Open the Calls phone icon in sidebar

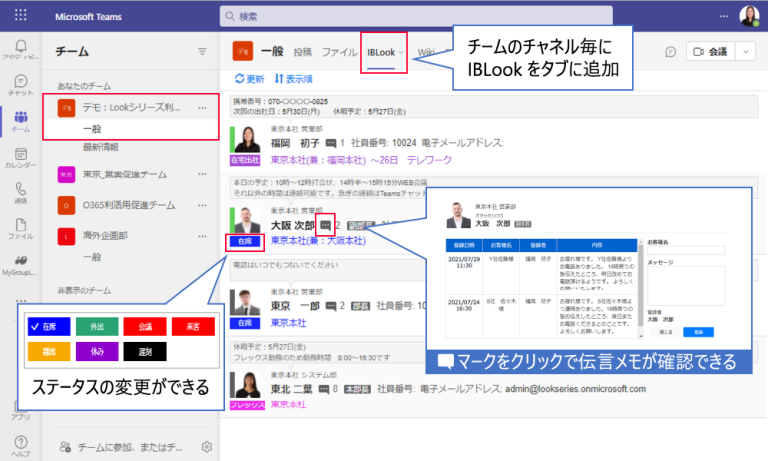point(21,190)
